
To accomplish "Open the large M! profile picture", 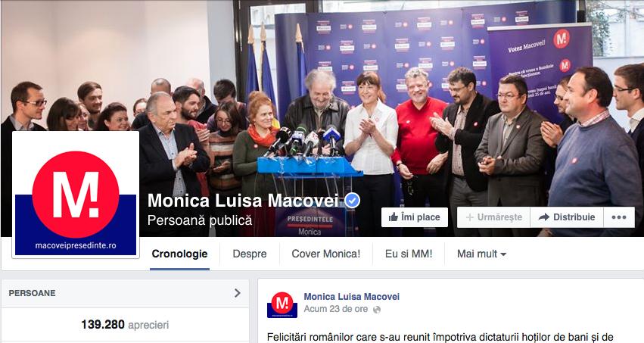I will click(x=76, y=194).
